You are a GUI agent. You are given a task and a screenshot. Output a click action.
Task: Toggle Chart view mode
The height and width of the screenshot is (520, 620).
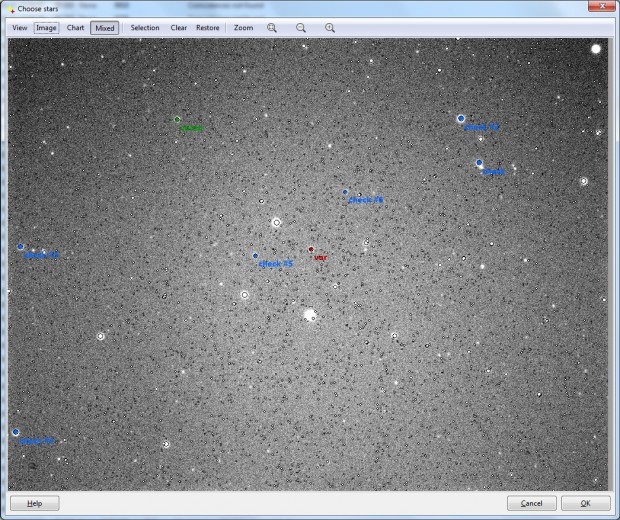[75, 28]
